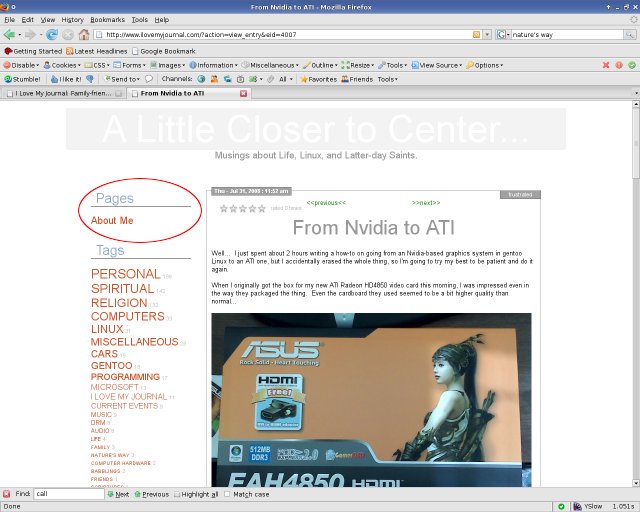The image size is (640, 512).
Task: Expand the Outline dropdown
Action: [x=320, y=65]
